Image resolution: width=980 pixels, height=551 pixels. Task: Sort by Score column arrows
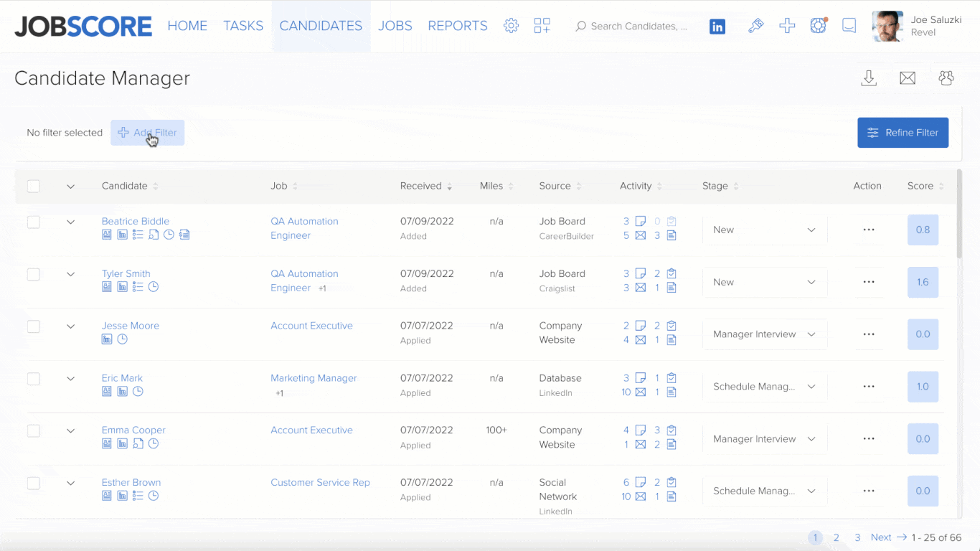pyautogui.click(x=941, y=187)
